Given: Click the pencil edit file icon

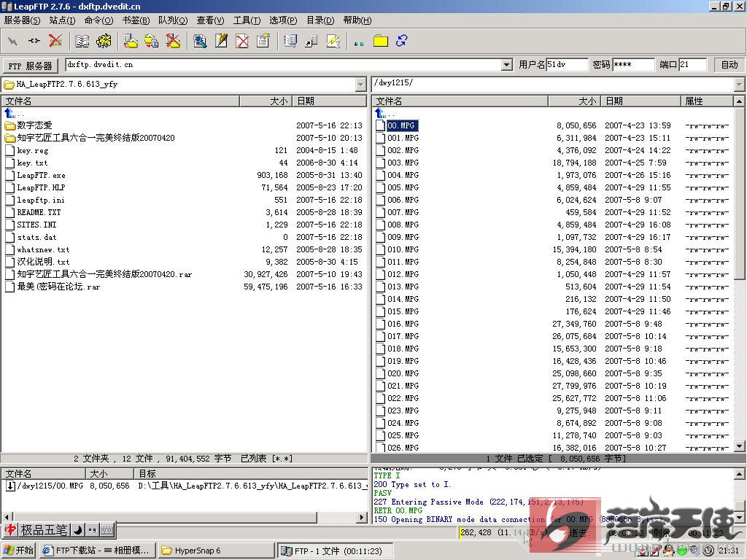Looking at the screenshot, I should [x=221, y=42].
